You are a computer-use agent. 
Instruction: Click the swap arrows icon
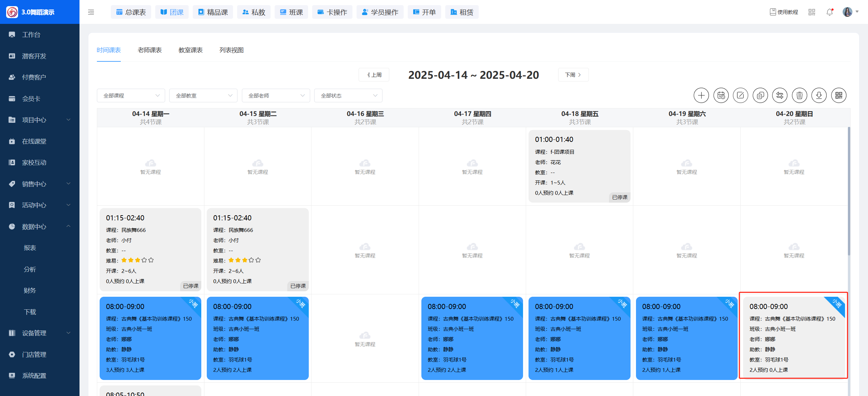click(780, 96)
